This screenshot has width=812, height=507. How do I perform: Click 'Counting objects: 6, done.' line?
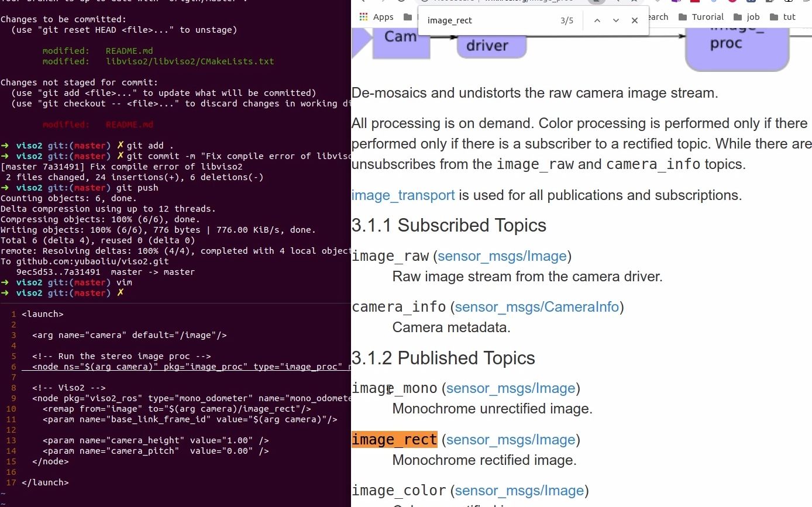(x=68, y=198)
